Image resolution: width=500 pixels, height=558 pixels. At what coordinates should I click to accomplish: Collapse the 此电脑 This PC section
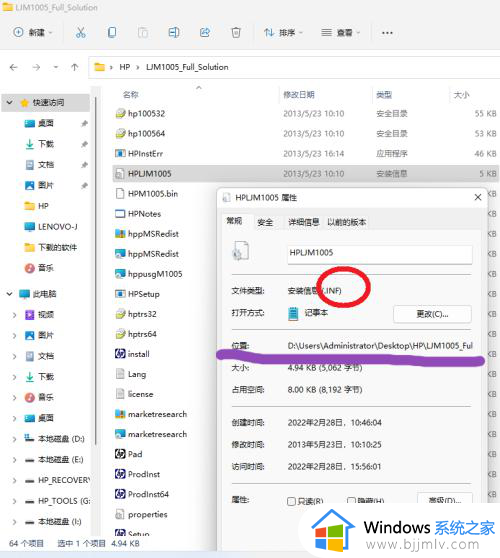10,294
